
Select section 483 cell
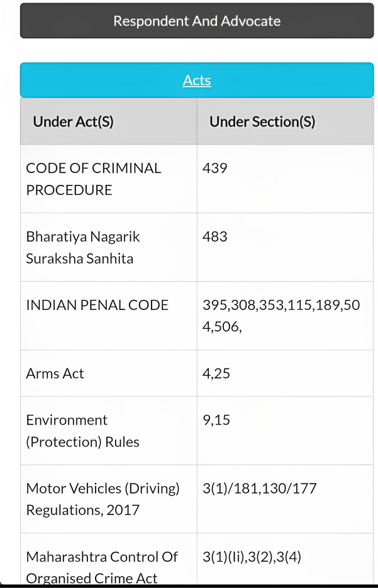[x=215, y=237]
